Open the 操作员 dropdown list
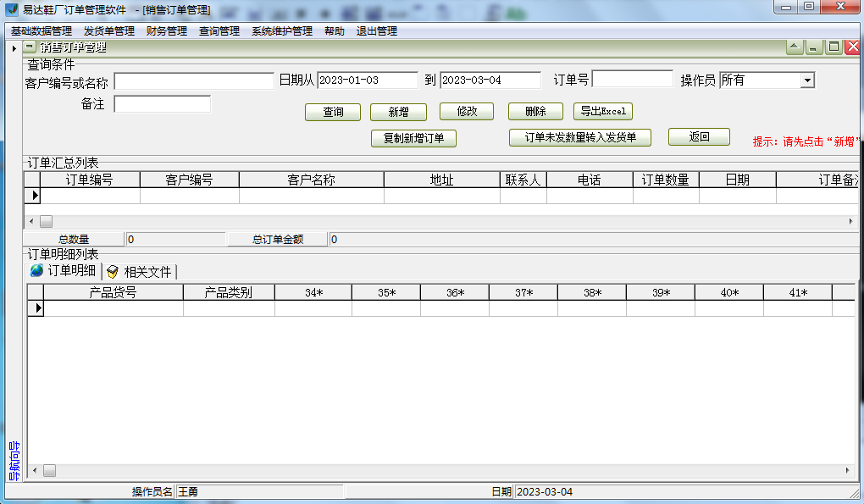This screenshot has width=864, height=504. tap(807, 80)
